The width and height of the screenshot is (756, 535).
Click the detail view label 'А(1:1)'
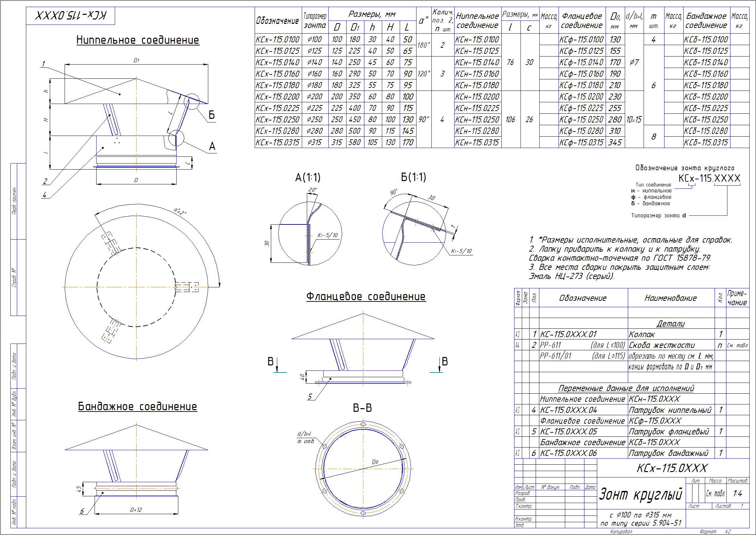(308, 177)
